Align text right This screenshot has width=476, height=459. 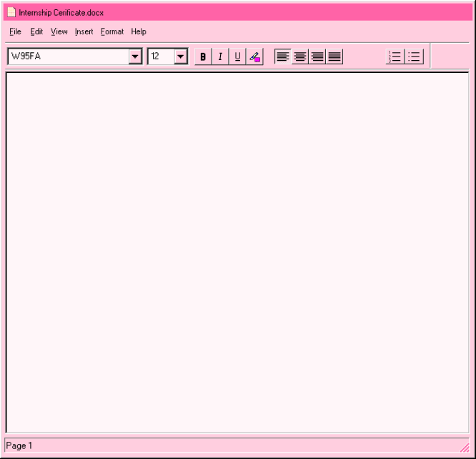pos(317,56)
